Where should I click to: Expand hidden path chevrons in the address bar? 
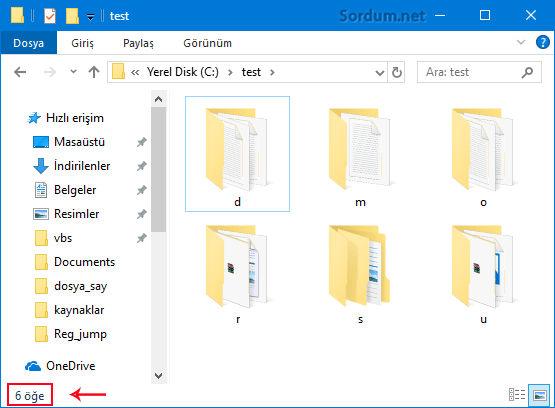(135, 73)
